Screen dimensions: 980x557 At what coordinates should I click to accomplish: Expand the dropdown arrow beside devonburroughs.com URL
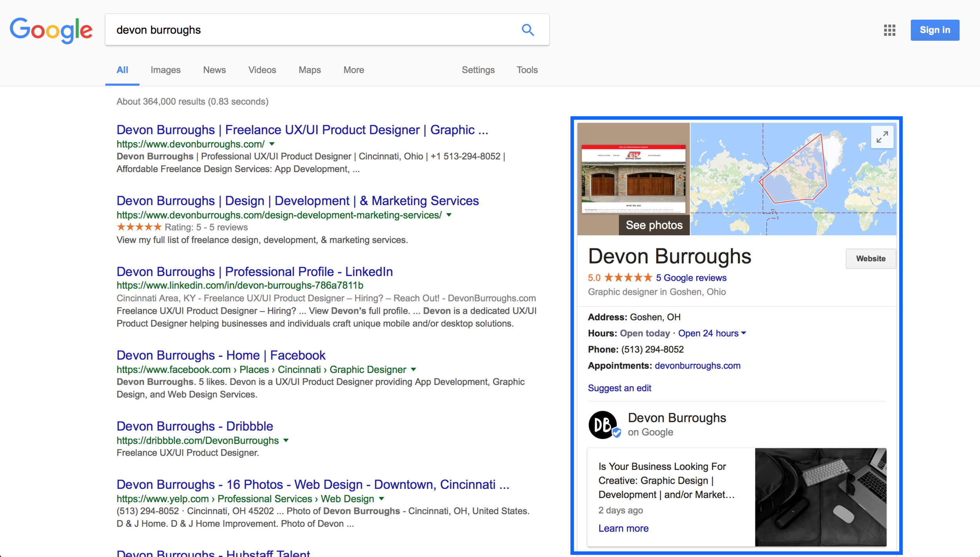point(272,144)
